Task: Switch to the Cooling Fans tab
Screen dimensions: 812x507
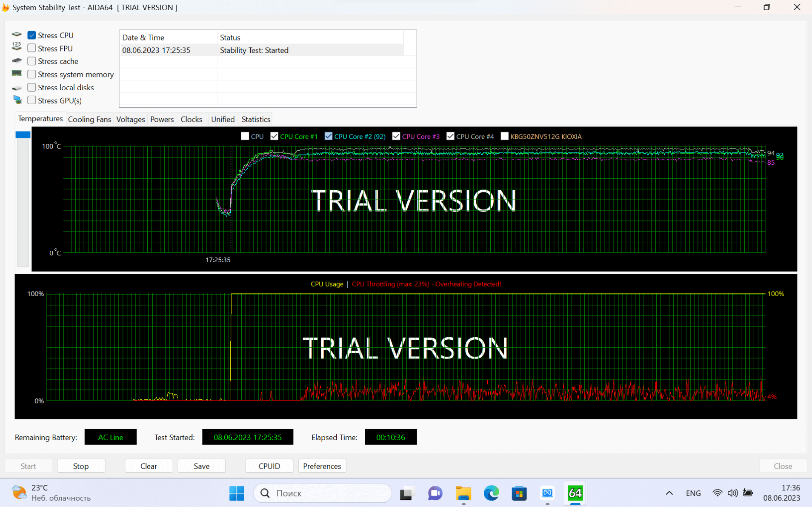Action: 89,119
